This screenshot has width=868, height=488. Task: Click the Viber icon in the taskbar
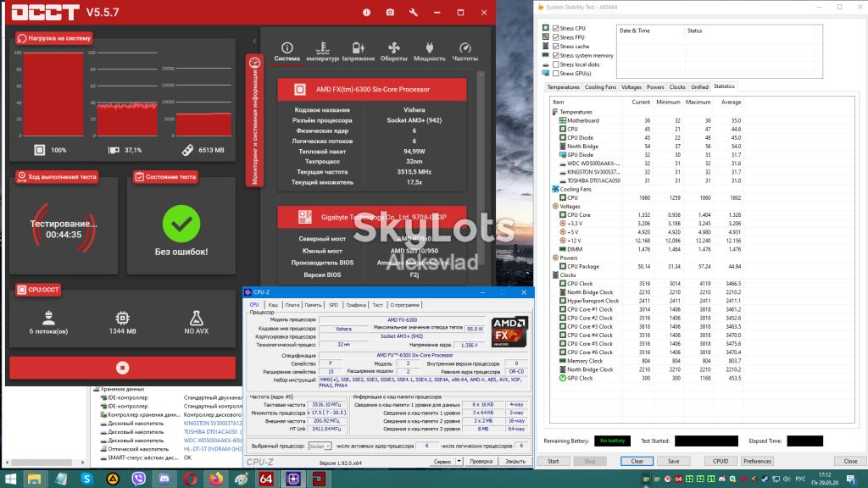[138, 479]
